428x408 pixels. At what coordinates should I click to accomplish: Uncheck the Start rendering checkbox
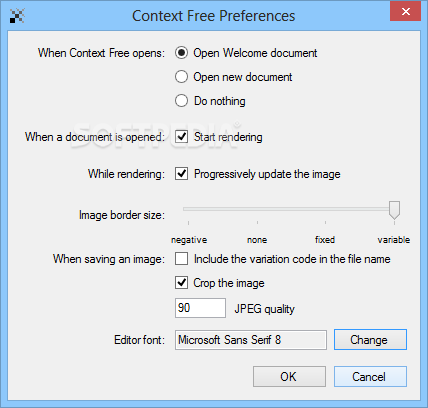click(181, 137)
